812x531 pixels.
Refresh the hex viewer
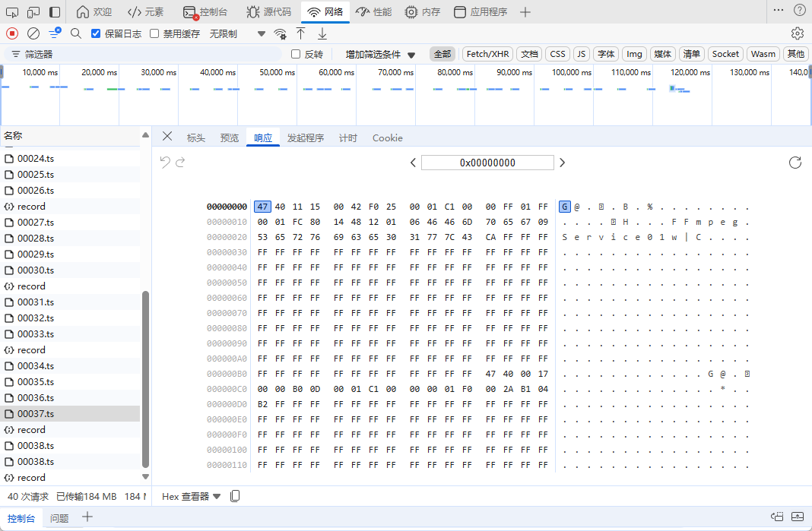795,163
